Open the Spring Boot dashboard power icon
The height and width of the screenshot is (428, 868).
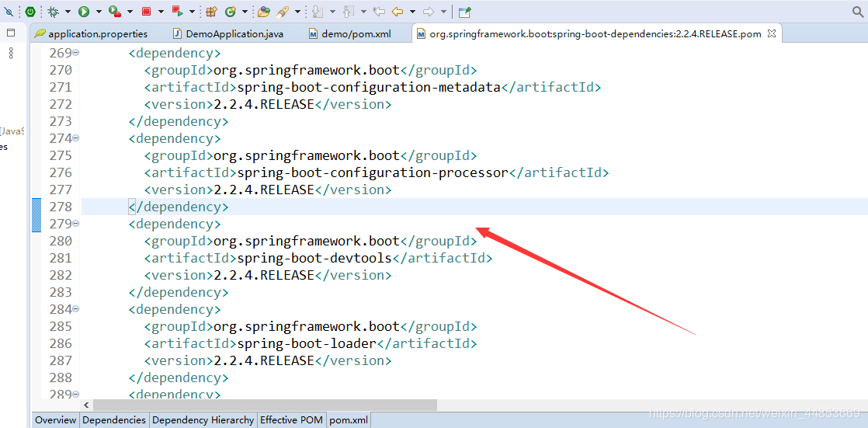(x=30, y=11)
